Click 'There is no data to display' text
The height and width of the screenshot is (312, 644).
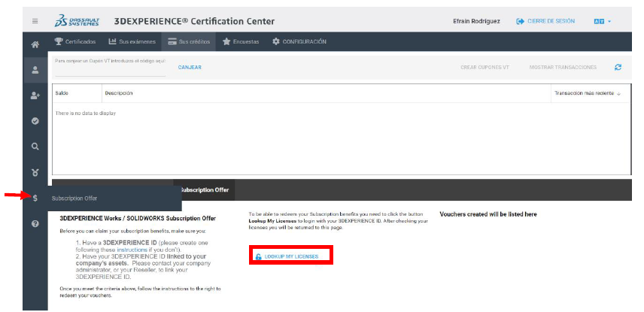point(86,114)
